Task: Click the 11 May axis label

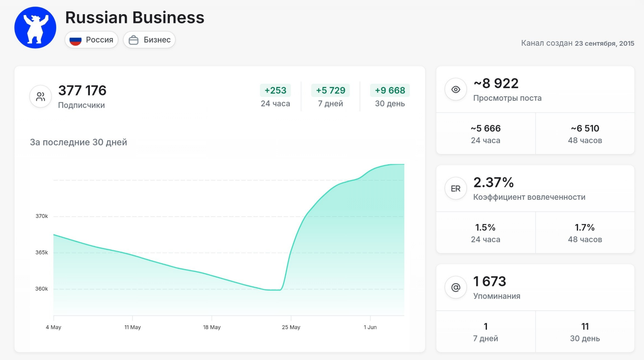Action: (x=132, y=327)
